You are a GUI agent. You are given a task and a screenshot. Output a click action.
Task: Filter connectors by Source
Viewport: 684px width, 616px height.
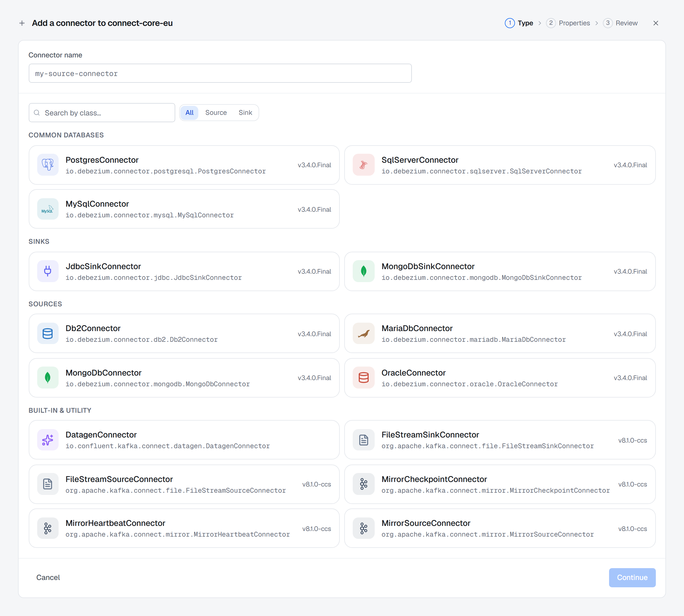point(216,113)
